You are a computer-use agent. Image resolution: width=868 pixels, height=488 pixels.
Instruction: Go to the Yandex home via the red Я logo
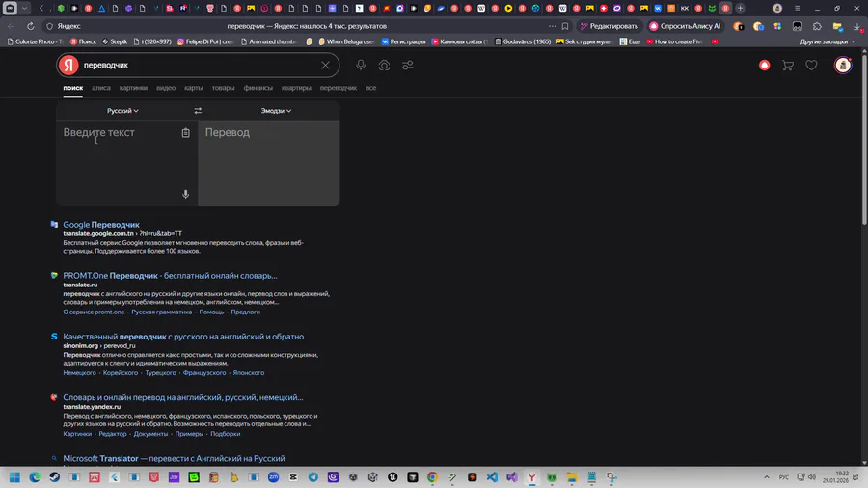pos(68,66)
